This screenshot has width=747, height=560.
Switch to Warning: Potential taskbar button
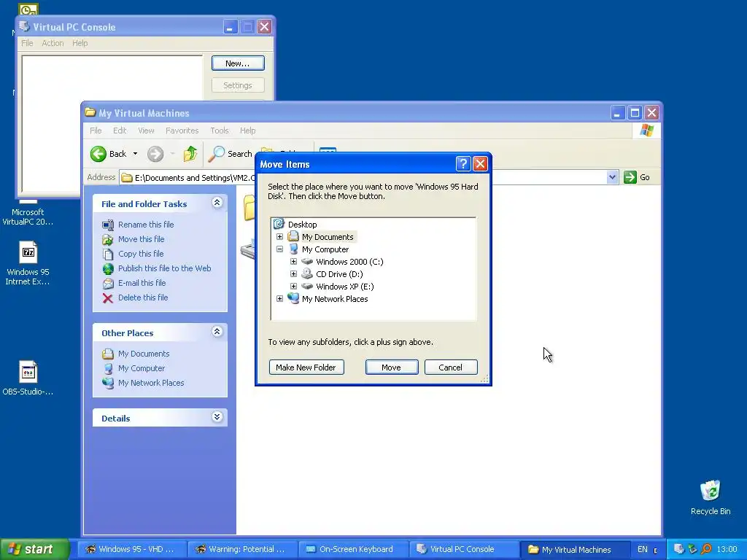[x=242, y=549]
